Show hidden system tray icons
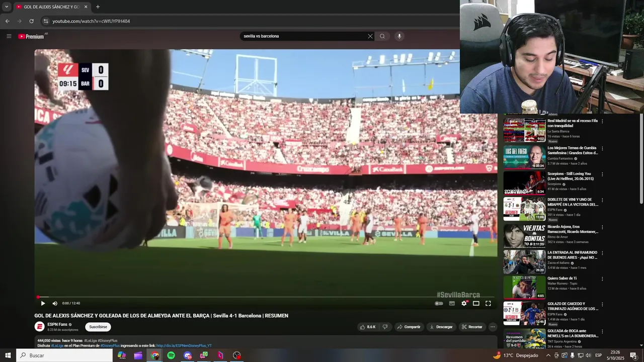The height and width of the screenshot is (362, 644). coord(548,355)
